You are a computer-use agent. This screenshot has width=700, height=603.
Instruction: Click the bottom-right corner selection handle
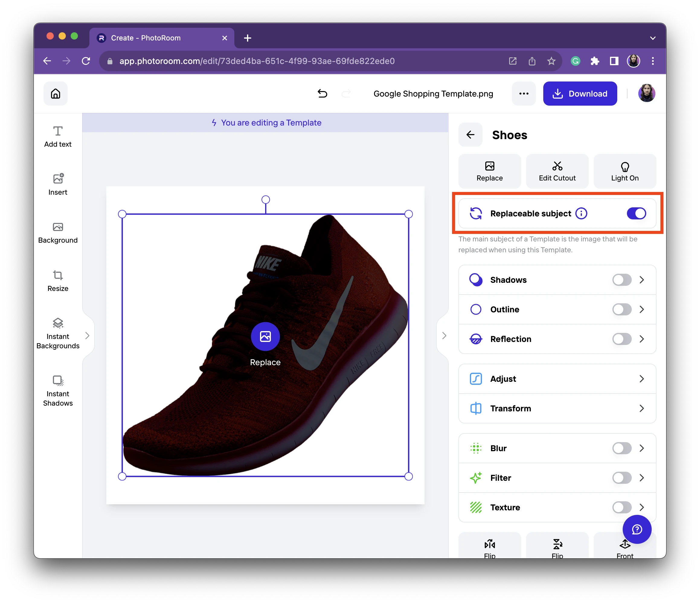click(409, 476)
